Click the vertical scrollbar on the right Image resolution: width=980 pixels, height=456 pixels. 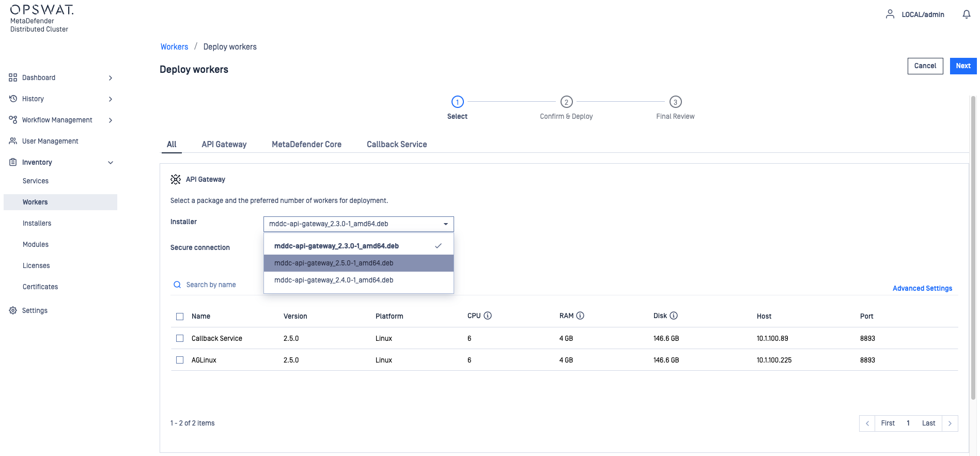click(x=973, y=248)
